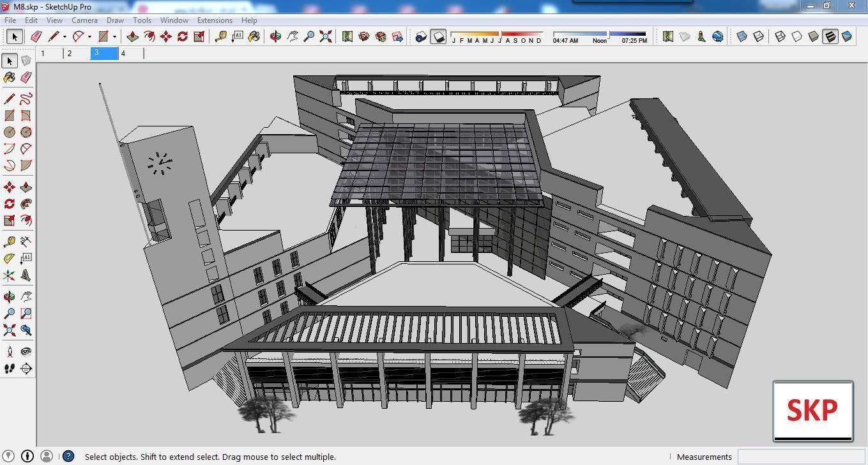The image size is (868, 465).
Task: Open the Draw menu
Action: click(x=115, y=20)
